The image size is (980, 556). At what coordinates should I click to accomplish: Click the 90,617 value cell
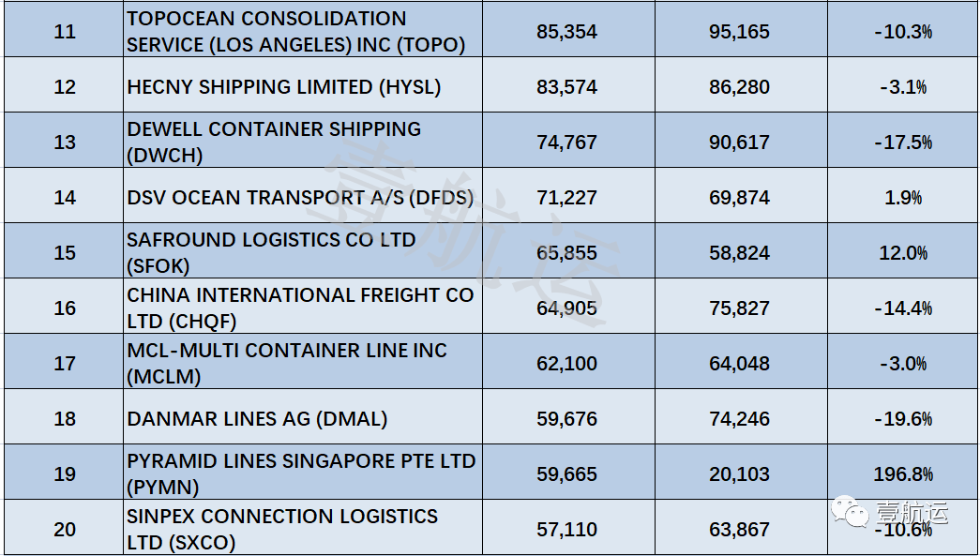pos(739,143)
